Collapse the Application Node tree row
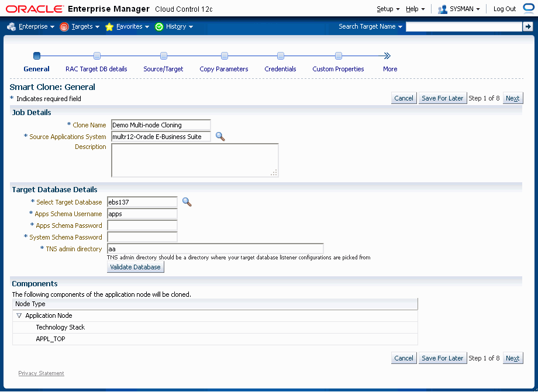This screenshot has height=392, width=538. 19,315
